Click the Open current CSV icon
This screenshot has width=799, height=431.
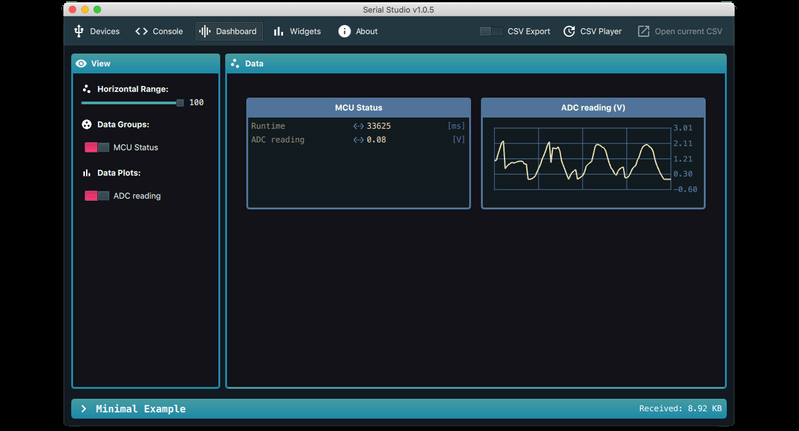coord(644,32)
